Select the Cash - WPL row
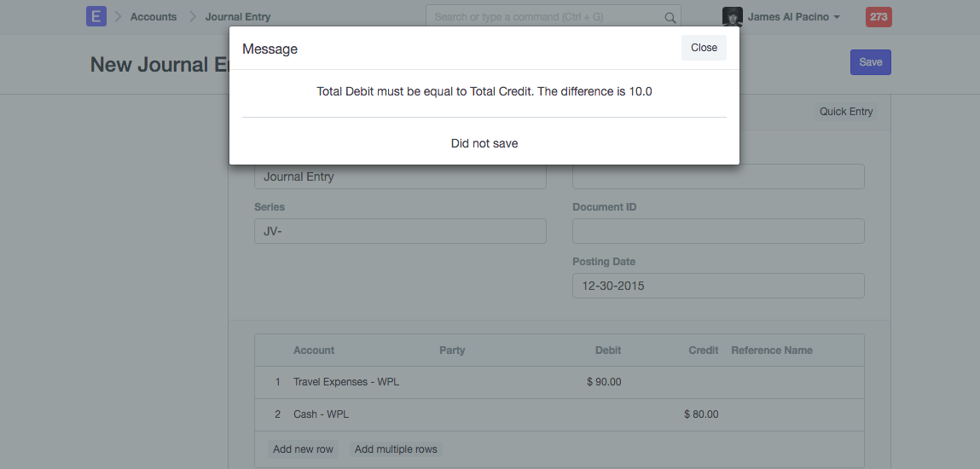The width and height of the screenshot is (980, 469). point(321,414)
